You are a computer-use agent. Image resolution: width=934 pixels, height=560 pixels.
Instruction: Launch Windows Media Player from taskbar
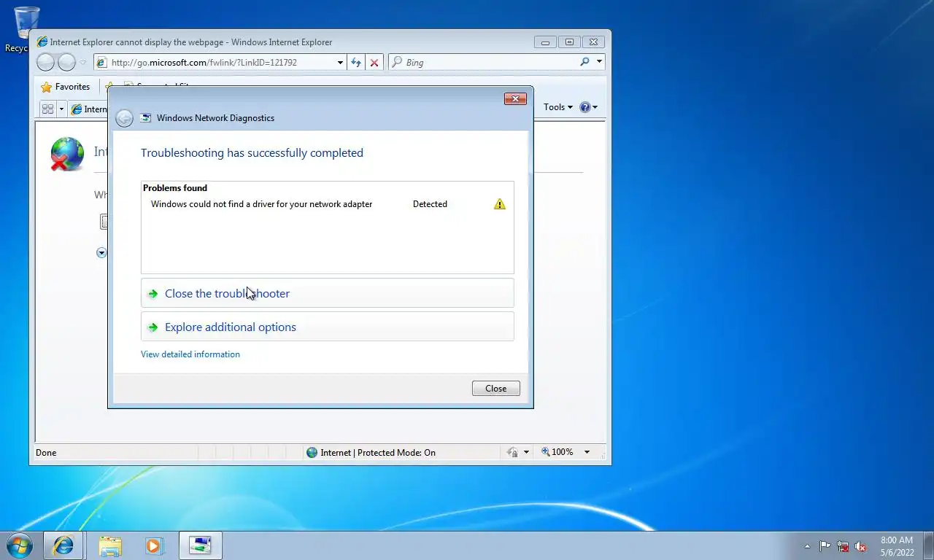pyautogui.click(x=154, y=545)
